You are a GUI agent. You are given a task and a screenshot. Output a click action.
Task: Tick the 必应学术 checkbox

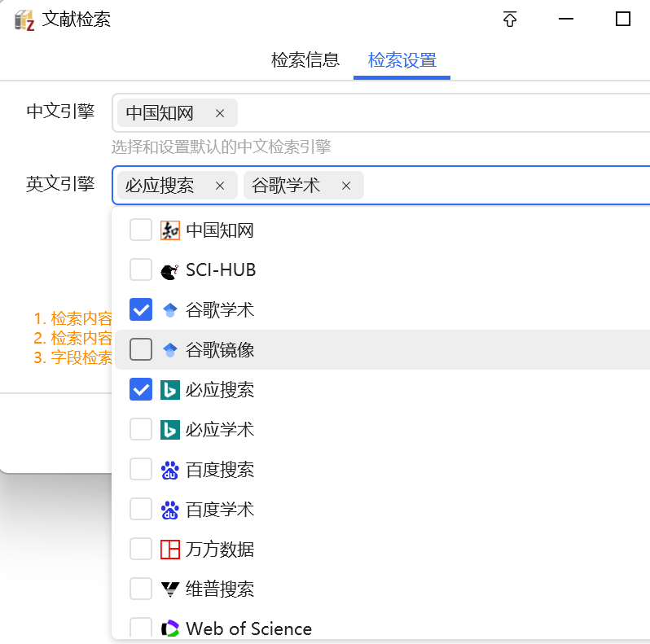141,429
